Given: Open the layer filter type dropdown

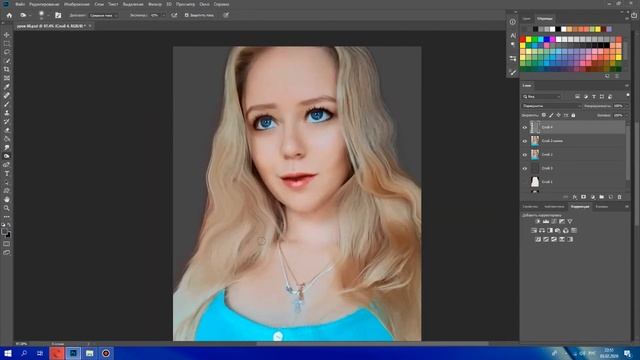Looking at the screenshot, I should click(542, 97).
